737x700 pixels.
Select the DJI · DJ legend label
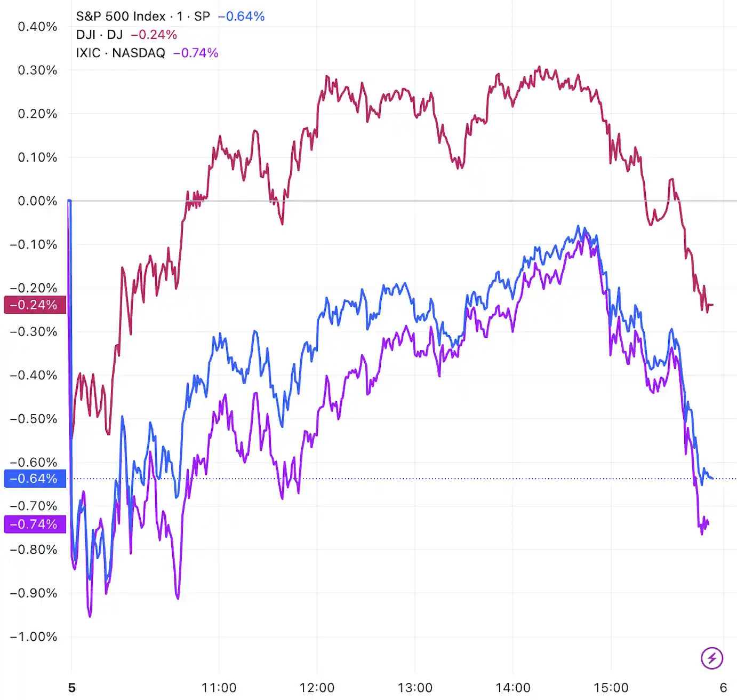coord(99,35)
